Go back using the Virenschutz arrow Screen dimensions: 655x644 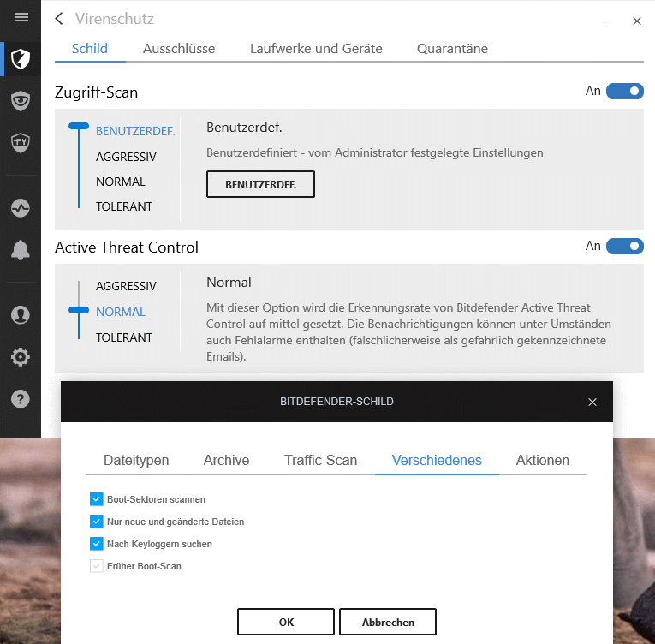[x=59, y=19]
